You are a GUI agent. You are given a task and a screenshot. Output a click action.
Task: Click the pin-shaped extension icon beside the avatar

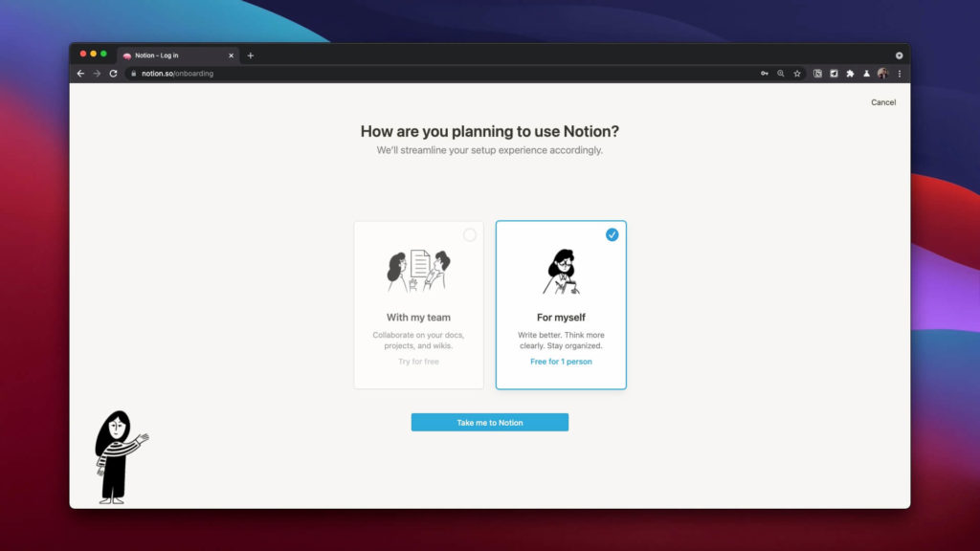(866, 73)
